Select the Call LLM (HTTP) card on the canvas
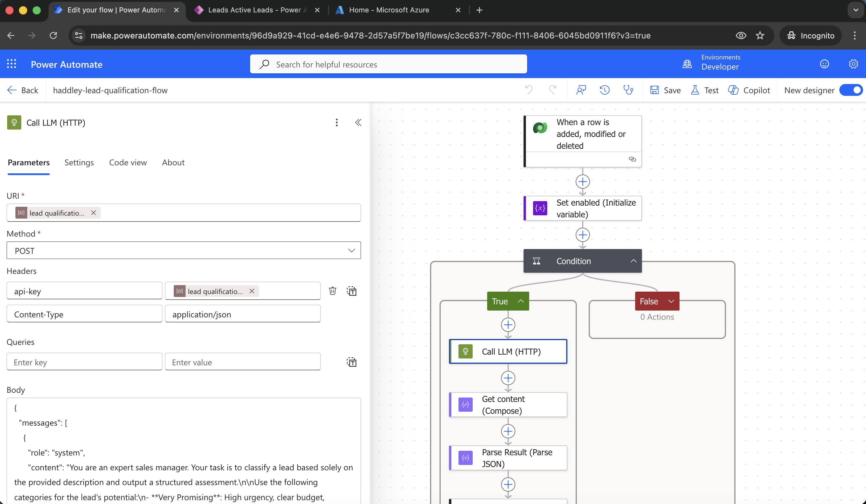This screenshot has width=866, height=504. tap(508, 352)
